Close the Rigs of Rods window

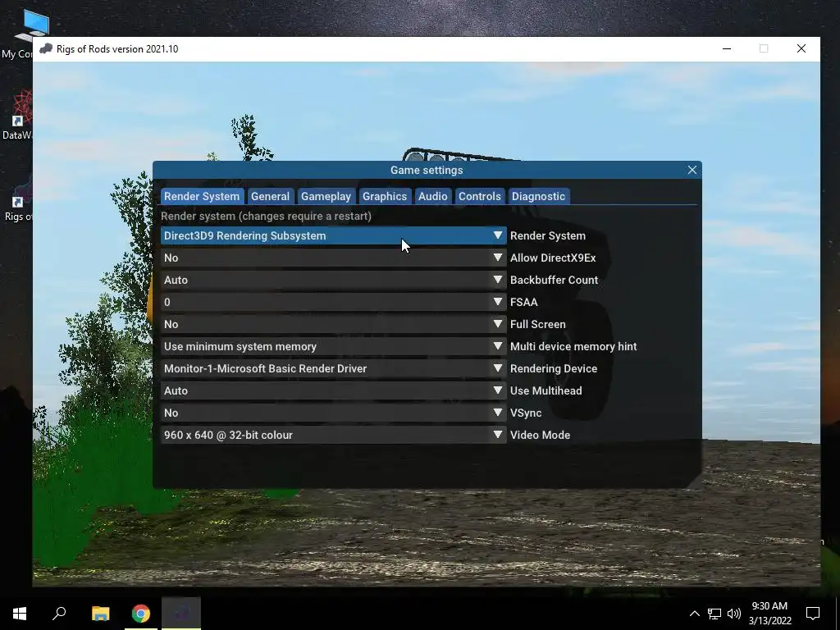[801, 48]
